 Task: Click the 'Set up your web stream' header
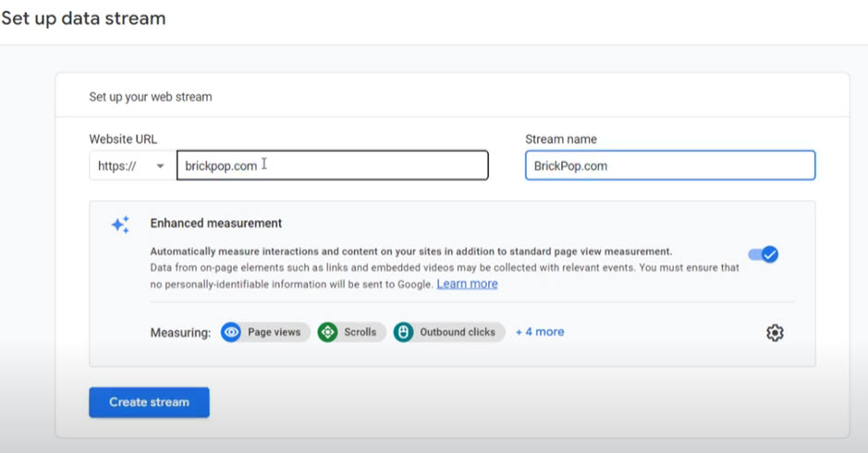pos(151,96)
